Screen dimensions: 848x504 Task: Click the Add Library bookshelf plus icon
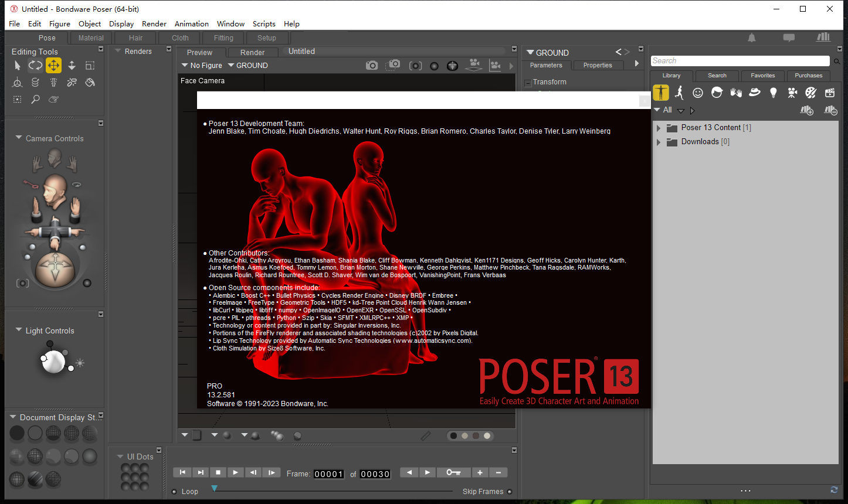(x=807, y=110)
